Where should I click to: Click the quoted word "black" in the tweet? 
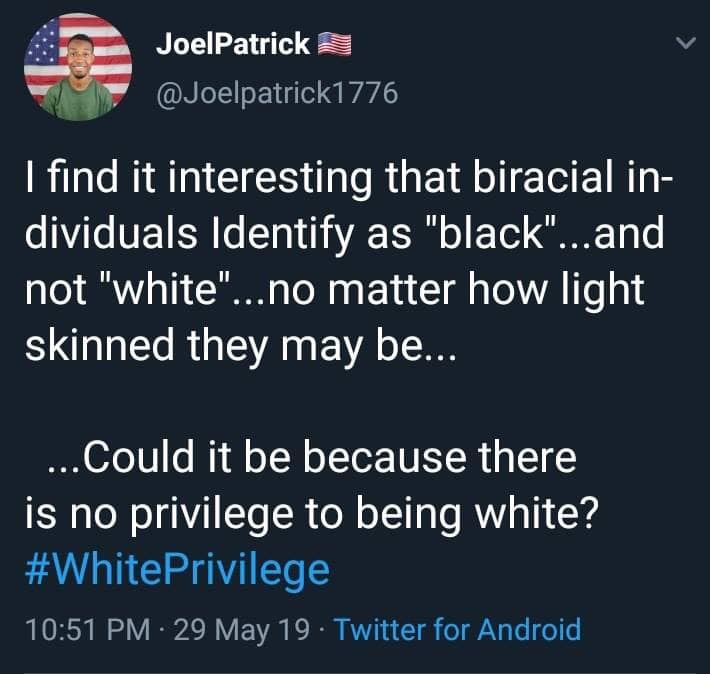coord(491,233)
